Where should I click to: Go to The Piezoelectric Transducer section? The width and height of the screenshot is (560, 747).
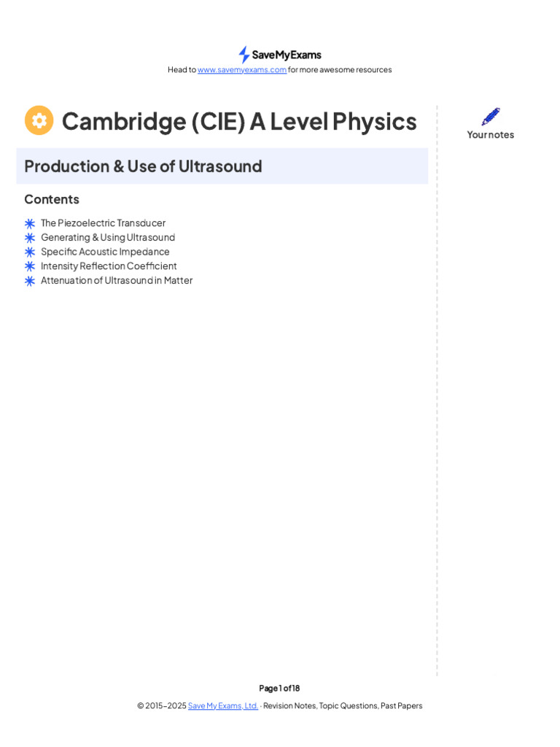103,223
